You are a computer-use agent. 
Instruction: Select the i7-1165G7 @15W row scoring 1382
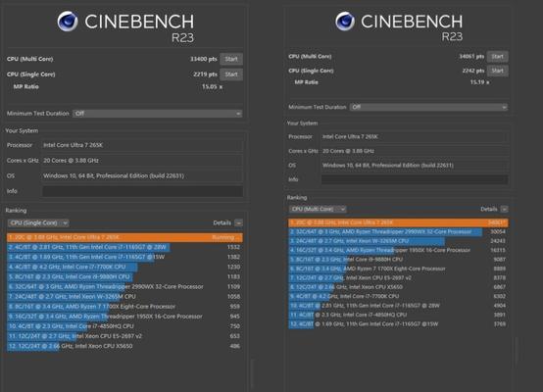point(124,257)
